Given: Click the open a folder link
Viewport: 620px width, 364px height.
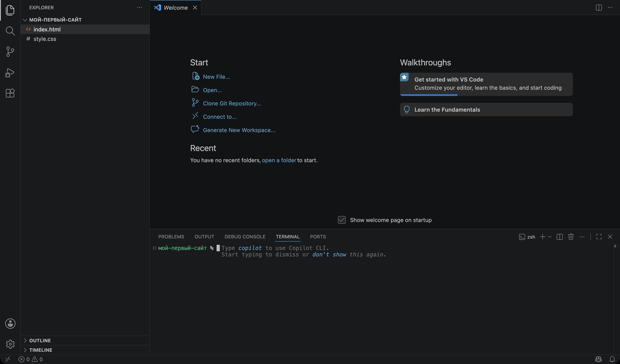Looking at the screenshot, I should click(x=279, y=160).
